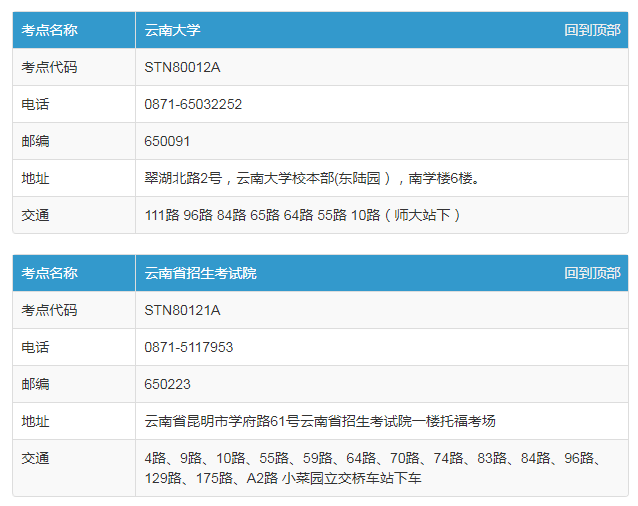This screenshot has height=506, width=638.
Task: Click 地址 label beside 学府路61号
Action: coord(35,421)
